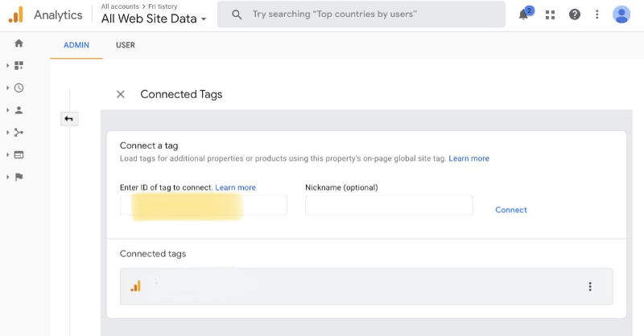644x336 pixels.
Task: Close the Connected Tags panel
Action: click(x=121, y=94)
